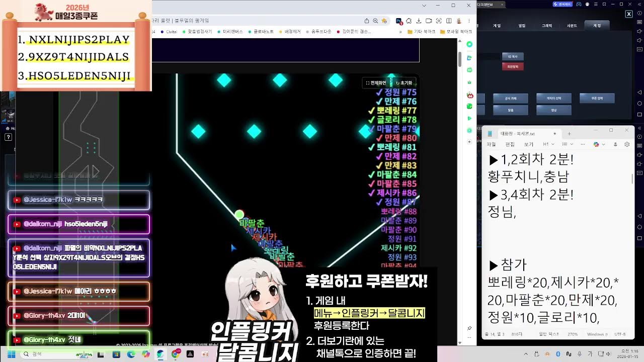This screenshot has width=644, height=362.
Task: Expand the Notepad H1 heading dropdown
Action: coord(549,144)
